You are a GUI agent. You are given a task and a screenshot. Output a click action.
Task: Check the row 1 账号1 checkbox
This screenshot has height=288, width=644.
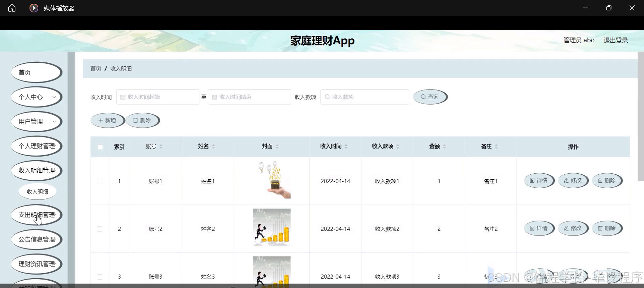point(100,181)
